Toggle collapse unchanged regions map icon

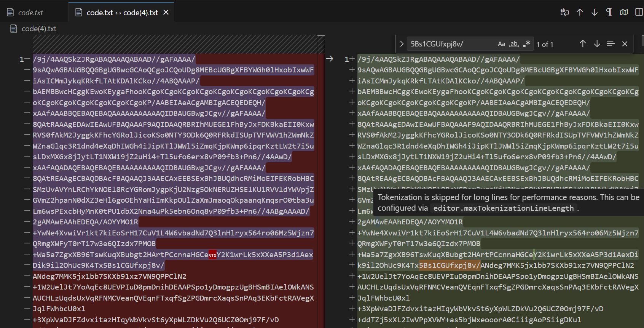(x=624, y=12)
